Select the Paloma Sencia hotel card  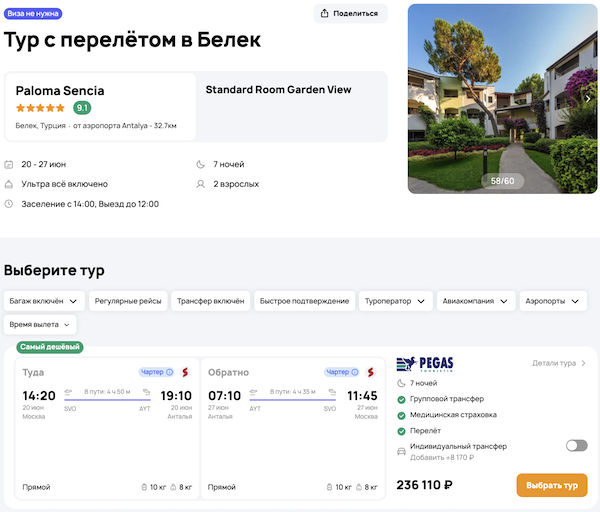(100, 106)
